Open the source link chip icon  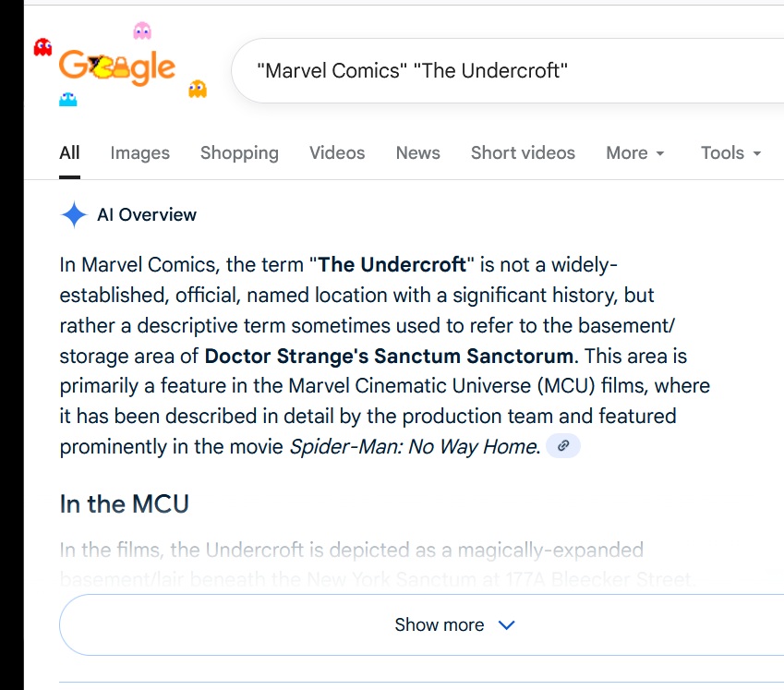[563, 446]
